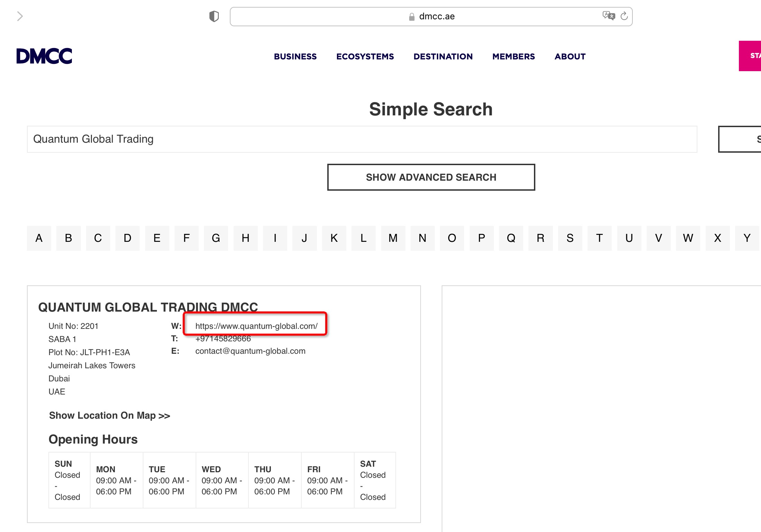Reload the page with refresh icon

[624, 16]
